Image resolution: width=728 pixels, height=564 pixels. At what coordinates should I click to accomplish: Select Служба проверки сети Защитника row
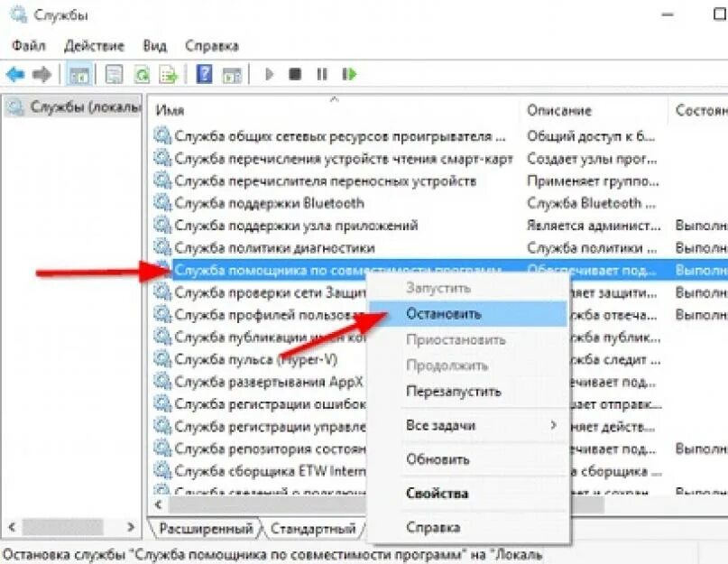tap(271, 292)
